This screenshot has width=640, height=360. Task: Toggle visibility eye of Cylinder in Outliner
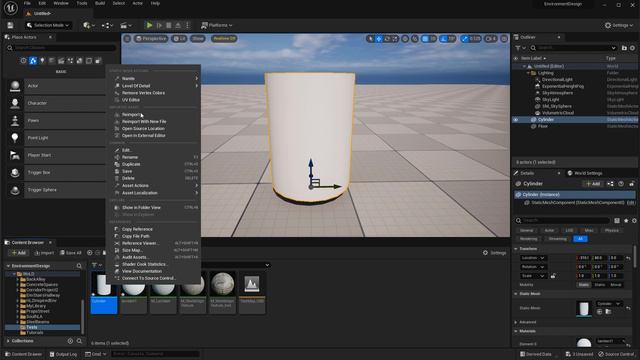[x=516, y=120]
